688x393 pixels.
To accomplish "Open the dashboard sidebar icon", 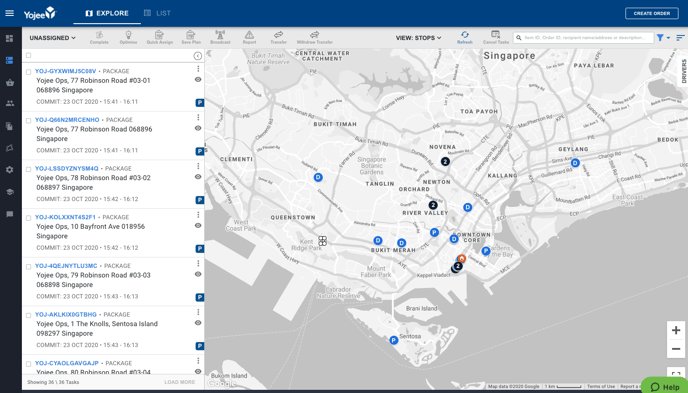I will 9,39.
